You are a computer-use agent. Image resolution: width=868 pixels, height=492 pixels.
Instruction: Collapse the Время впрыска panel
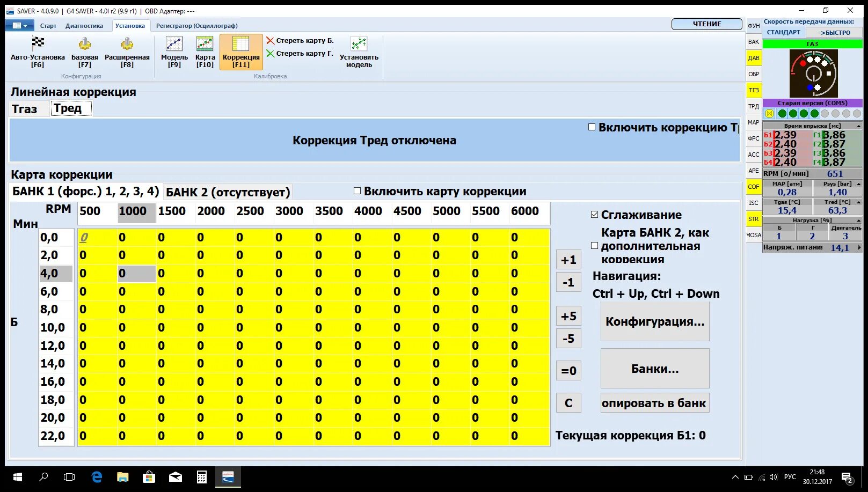(858, 126)
